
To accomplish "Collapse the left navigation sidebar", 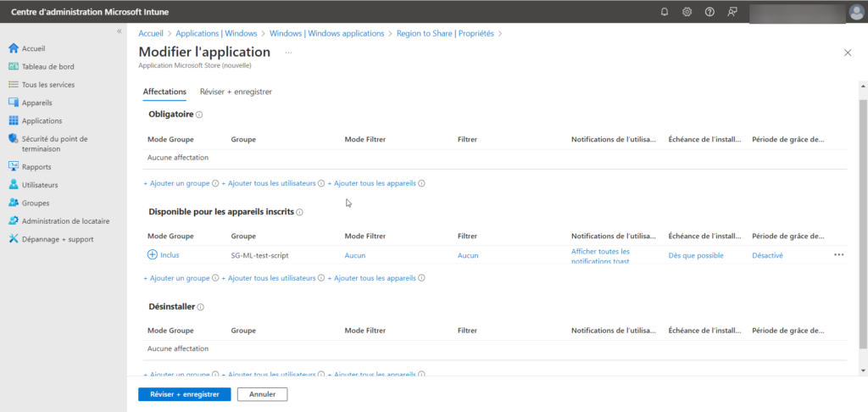I will click(120, 31).
